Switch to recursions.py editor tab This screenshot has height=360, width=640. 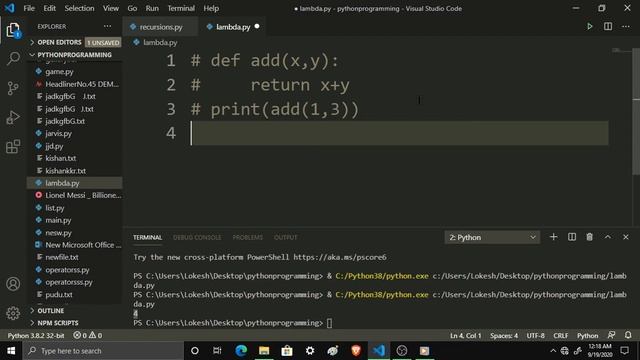[160, 27]
